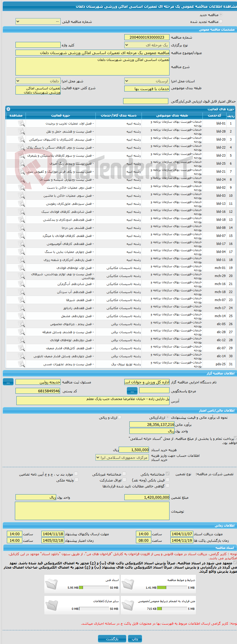Image resolution: width=237 pixels, height=644 pixels.
Task: Click ellipsis button beside مسئول ثبت مناقصه
Action: (8, 382)
